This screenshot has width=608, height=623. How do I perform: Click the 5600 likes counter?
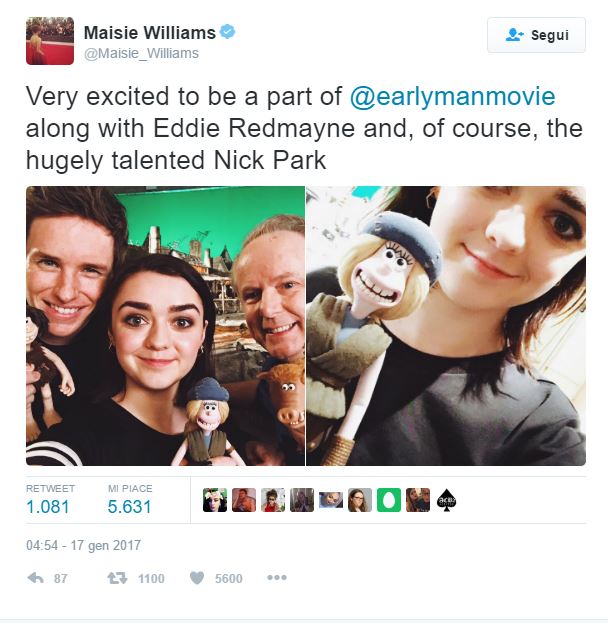tap(228, 578)
